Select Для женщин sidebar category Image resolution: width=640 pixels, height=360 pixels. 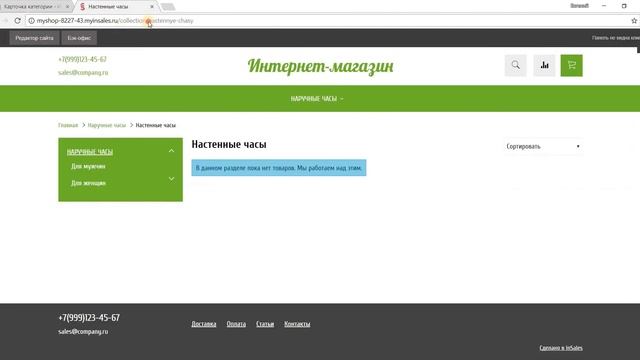coord(88,183)
